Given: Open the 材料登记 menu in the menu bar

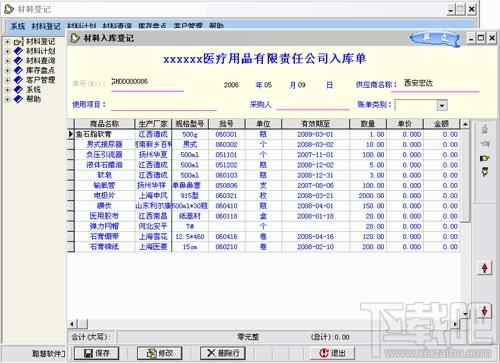Looking at the screenshot, I should (x=46, y=26).
